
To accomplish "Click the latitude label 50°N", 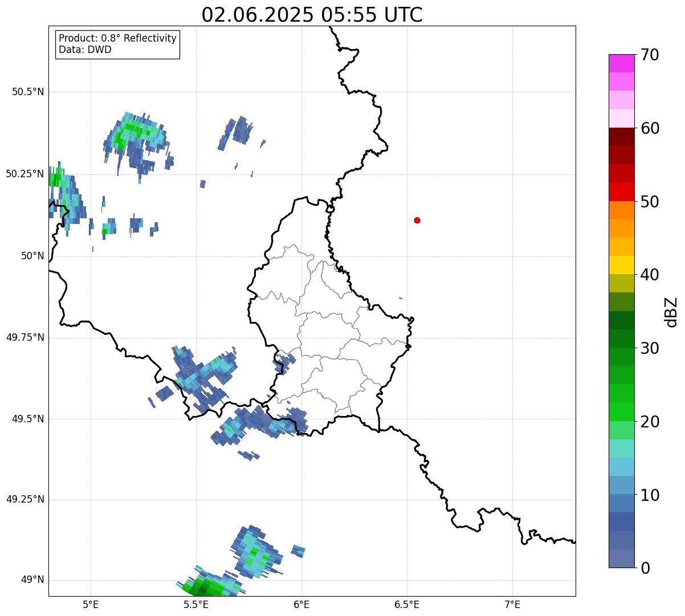I will 32,256.
